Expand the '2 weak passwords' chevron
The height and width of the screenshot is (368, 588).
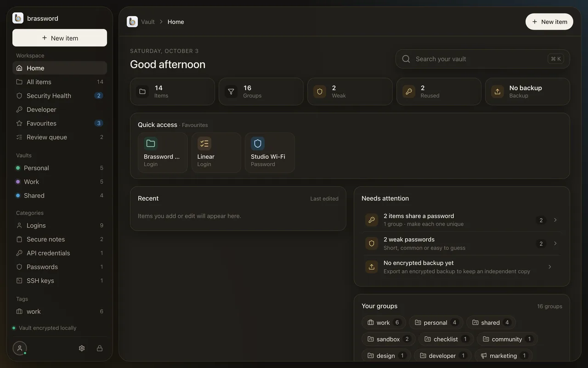point(555,243)
